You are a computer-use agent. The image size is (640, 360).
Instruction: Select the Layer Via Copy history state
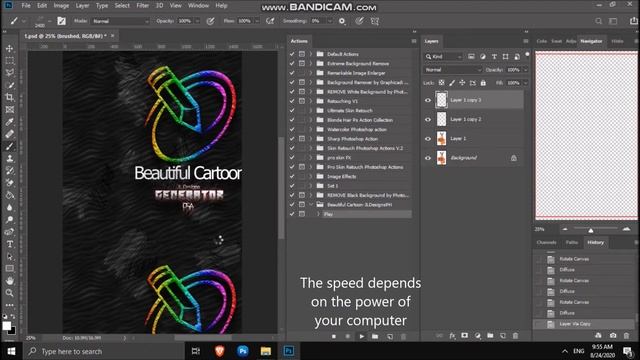click(x=584, y=324)
